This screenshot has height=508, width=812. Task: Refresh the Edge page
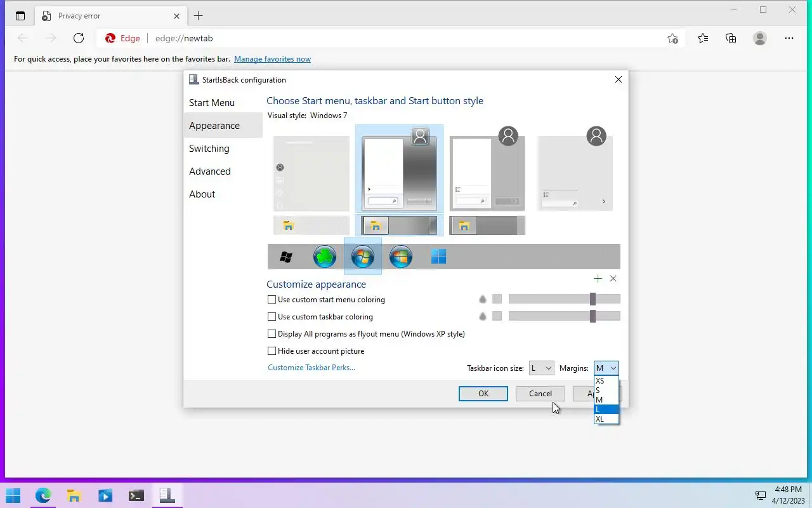pyautogui.click(x=79, y=38)
